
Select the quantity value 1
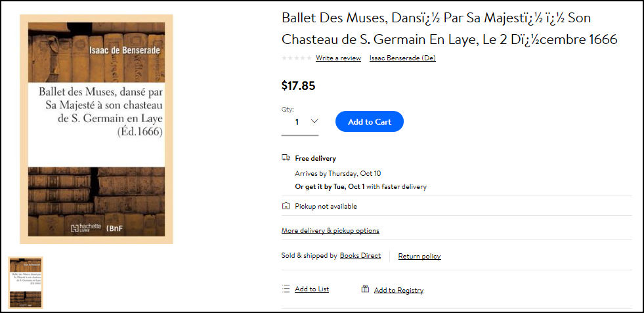tap(297, 121)
